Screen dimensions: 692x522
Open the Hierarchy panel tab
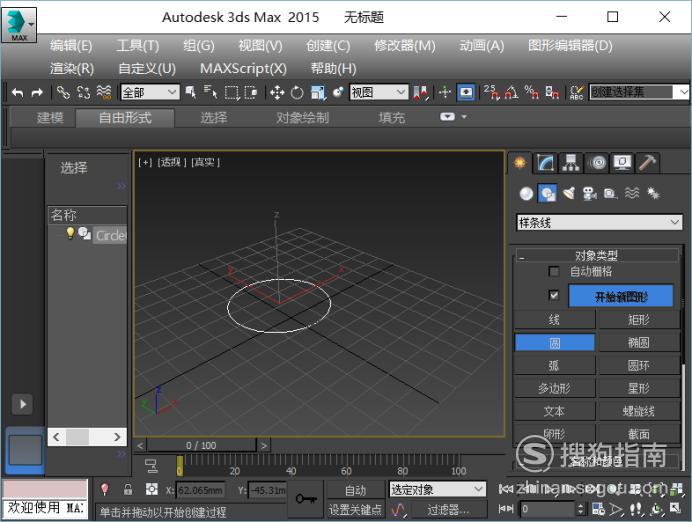coord(571,163)
